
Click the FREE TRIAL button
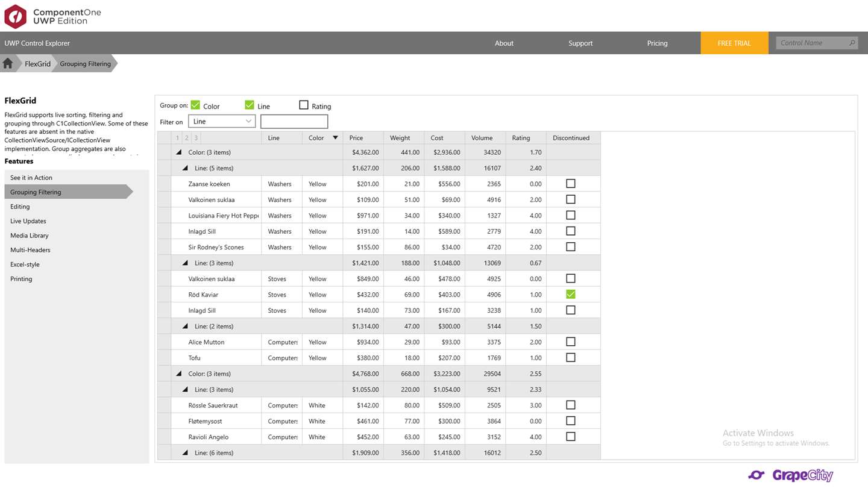tap(734, 43)
